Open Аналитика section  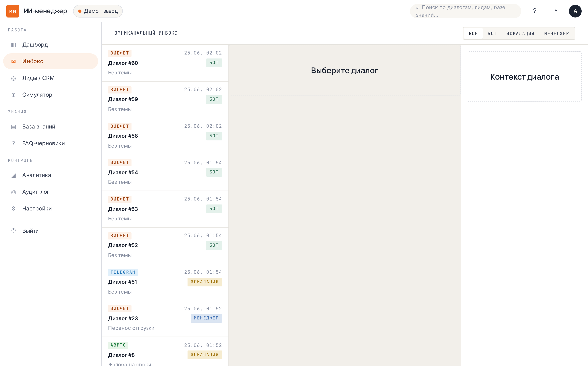50,175
